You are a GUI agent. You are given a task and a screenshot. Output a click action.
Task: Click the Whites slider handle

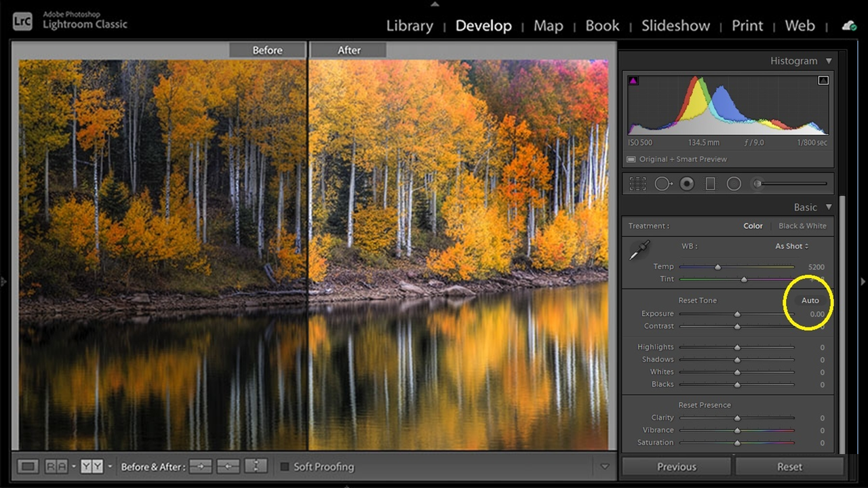pos(737,372)
